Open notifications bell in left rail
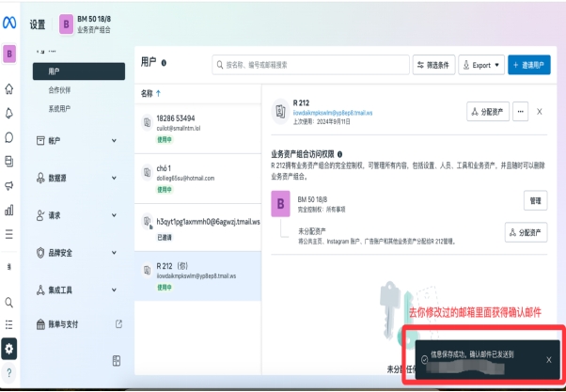The image size is (566, 392). [x=9, y=113]
